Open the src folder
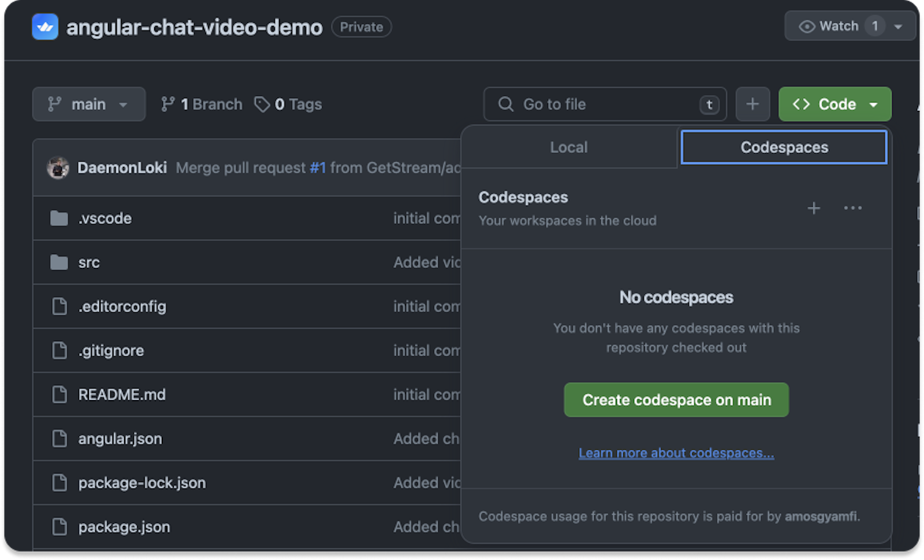The height and width of the screenshot is (560, 924). [89, 262]
